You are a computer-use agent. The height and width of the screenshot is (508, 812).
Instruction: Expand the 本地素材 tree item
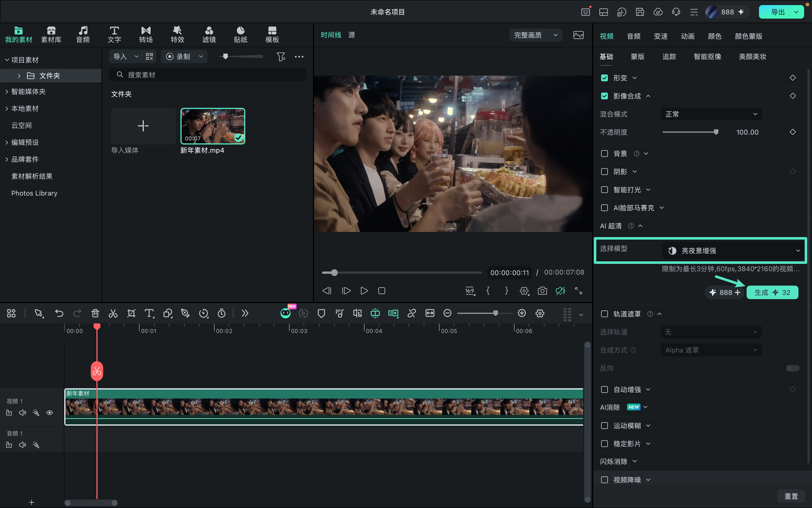(x=6, y=109)
